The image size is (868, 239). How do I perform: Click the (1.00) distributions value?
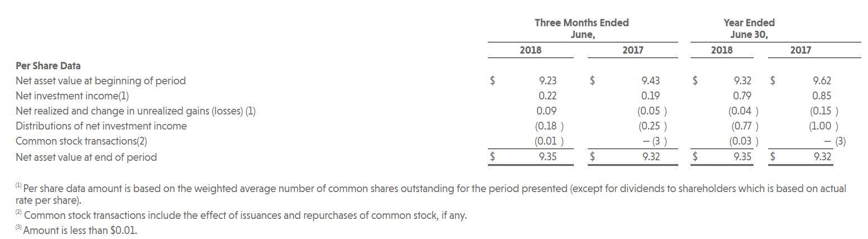tap(824, 126)
